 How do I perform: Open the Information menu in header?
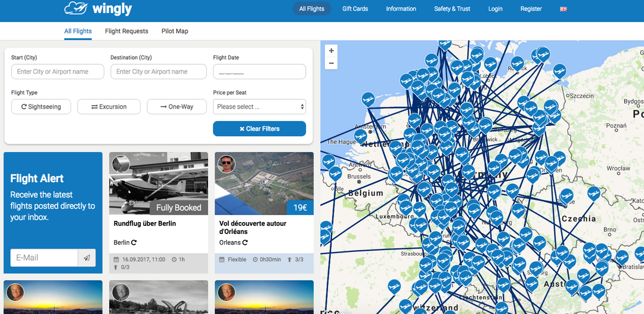401,9
